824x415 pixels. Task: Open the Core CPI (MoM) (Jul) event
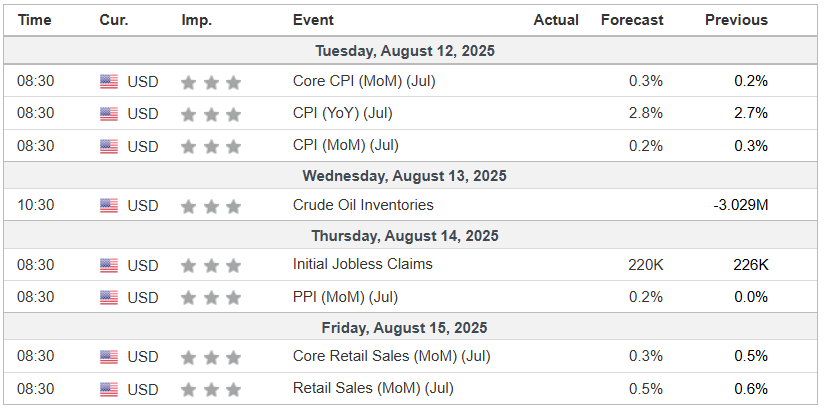364,82
